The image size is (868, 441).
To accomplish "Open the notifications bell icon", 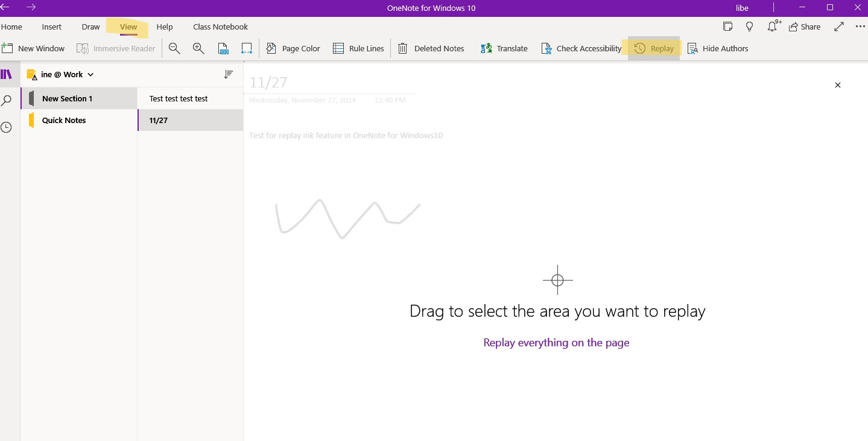I will click(x=773, y=27).
